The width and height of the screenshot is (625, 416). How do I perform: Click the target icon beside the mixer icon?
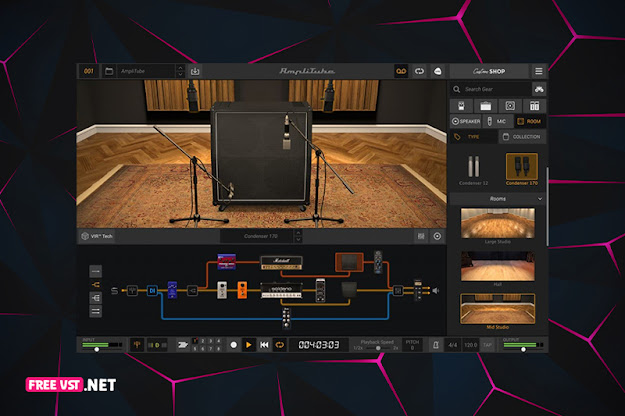pos(437,236)
